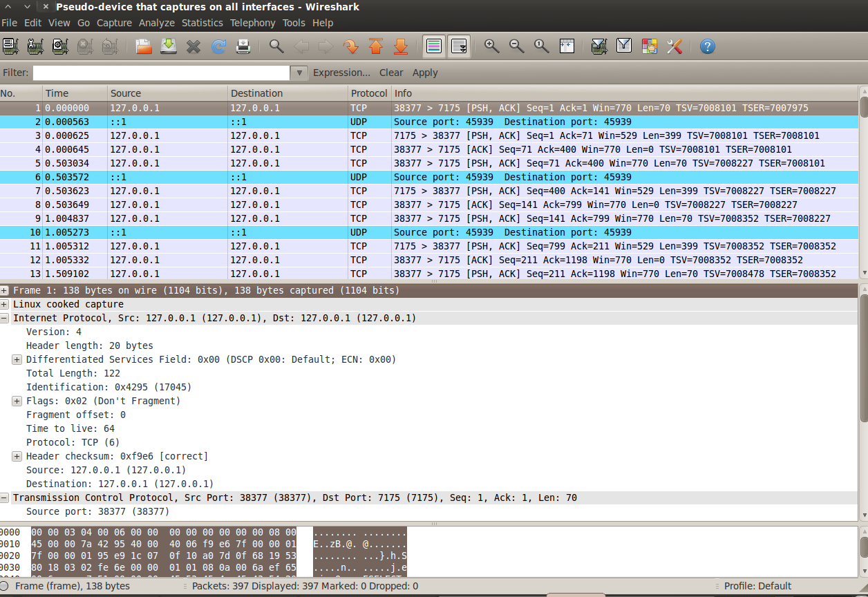
Task: Open the help contents icon
Action: pyautogui.click(x=707, y=46)
